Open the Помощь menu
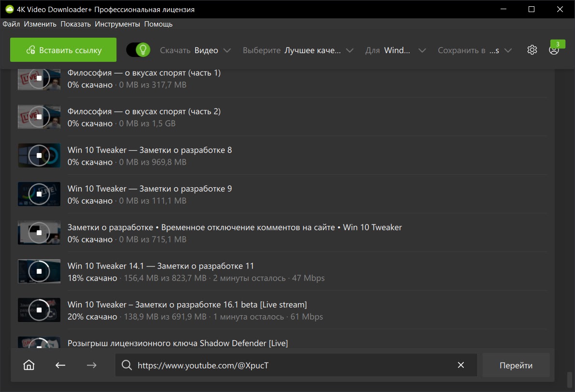The height and width of the screenshot is (392, 575). point(158,24)
